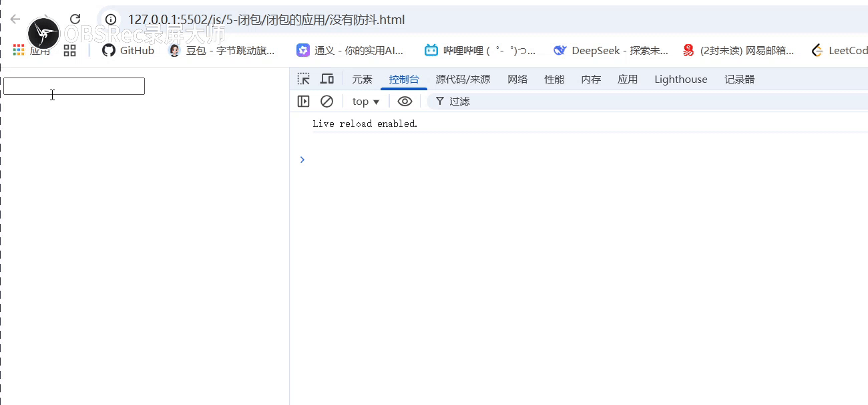The image size is (868, 405).
Task: Click the text input on the webpage
Action: pyautogui.click(x=73, y=86)
